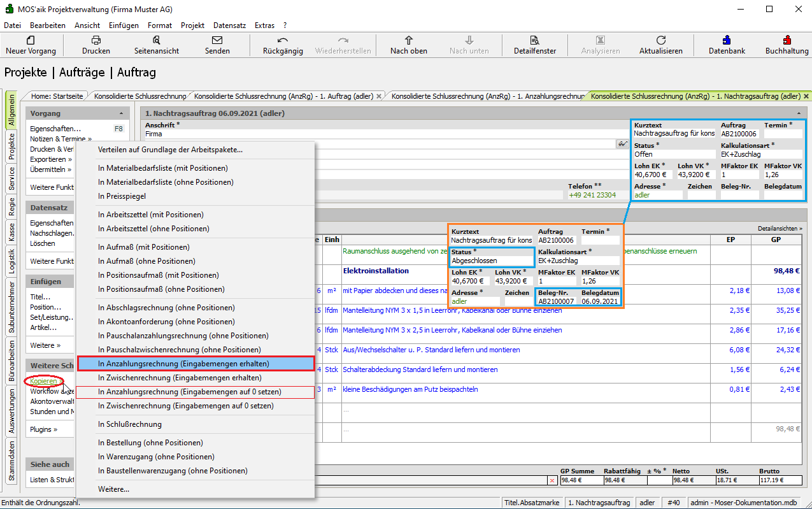Screen dimensions: 812x509
Task: Choose In Anzahlungsrechnung (Eingabemengen erhalten)
Action: 183,364
